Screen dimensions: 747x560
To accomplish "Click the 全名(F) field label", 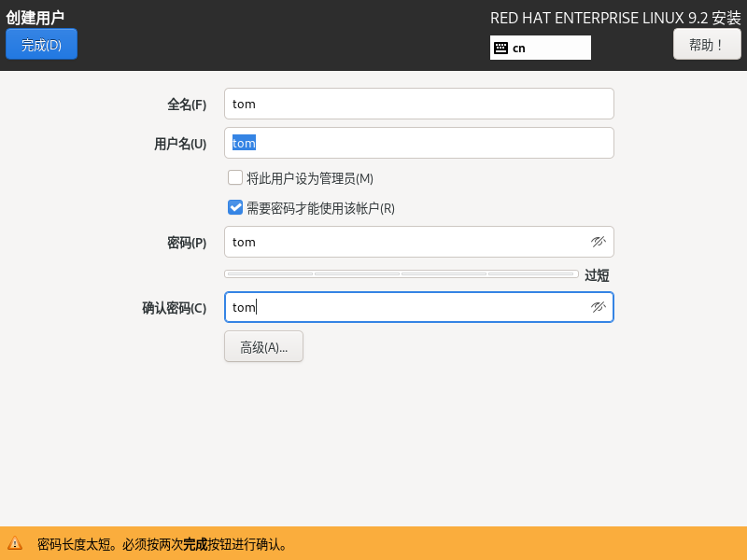I will click(187, 105).
